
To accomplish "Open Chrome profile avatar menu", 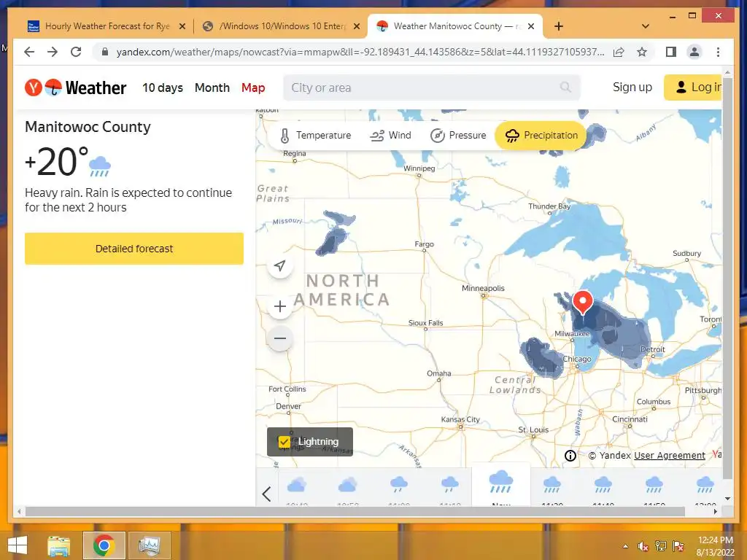I will [x=694, y=52].
